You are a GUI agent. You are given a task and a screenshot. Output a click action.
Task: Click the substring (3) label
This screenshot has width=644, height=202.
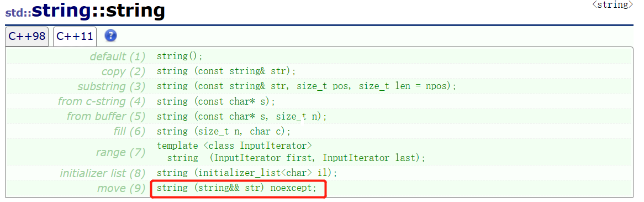pyautogui.click(x=112, y=86)
